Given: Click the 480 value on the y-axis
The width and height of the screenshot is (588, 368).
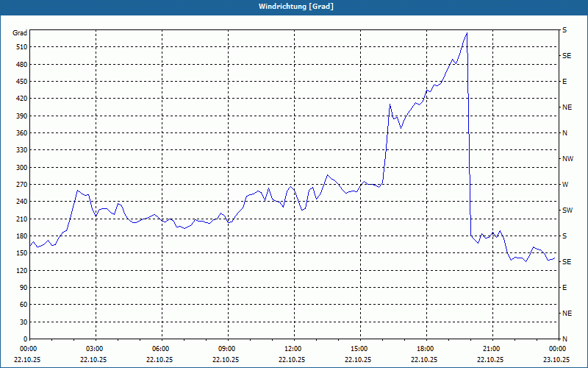Looking at the screenshot, I should point(21,65).
